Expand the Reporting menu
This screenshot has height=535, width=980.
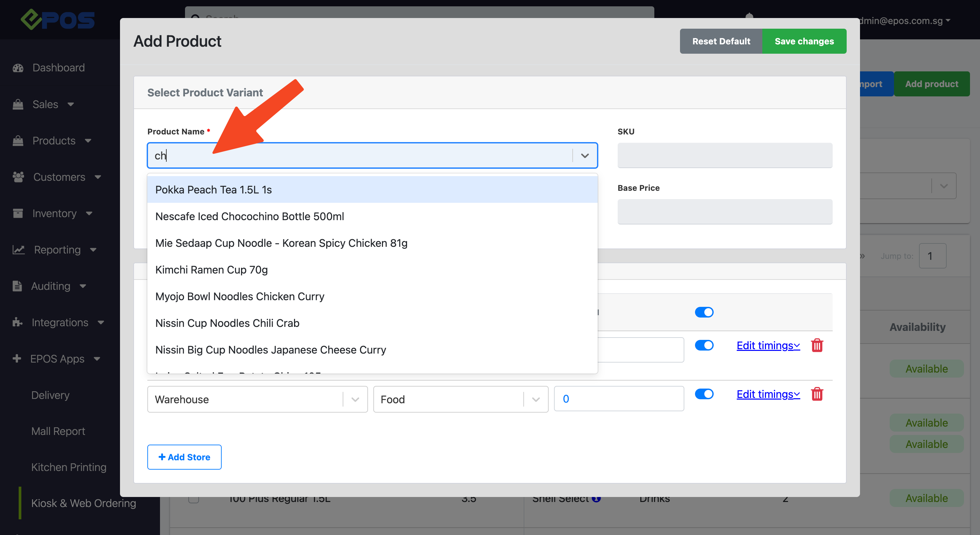click(x=94, y=250)
